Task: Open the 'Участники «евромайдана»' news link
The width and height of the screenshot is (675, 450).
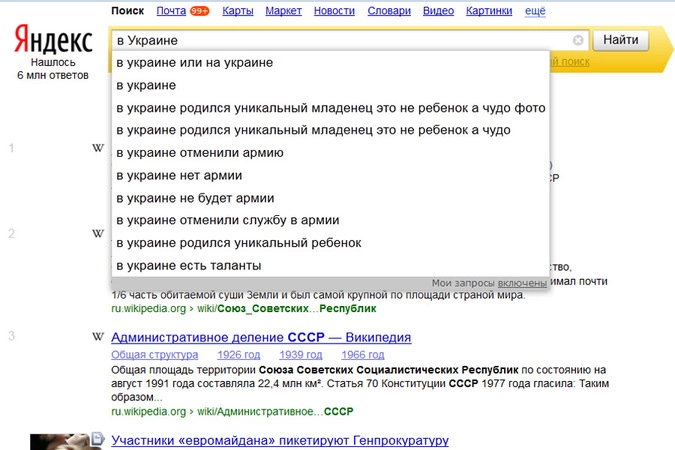Action: click(279, 440)
